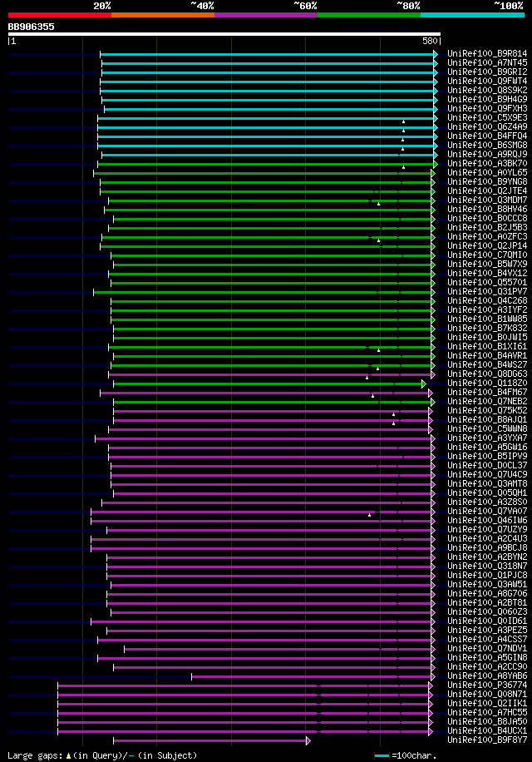532x762 pixels.
Task: Click the UniRef100_B4AVR1 label
Action: (487, 356)
